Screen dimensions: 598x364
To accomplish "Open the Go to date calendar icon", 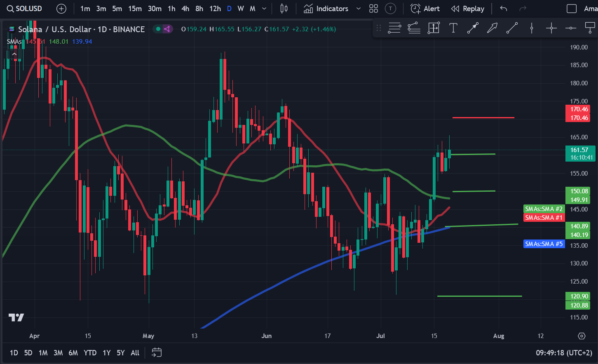I will click(x=157, y=352).
